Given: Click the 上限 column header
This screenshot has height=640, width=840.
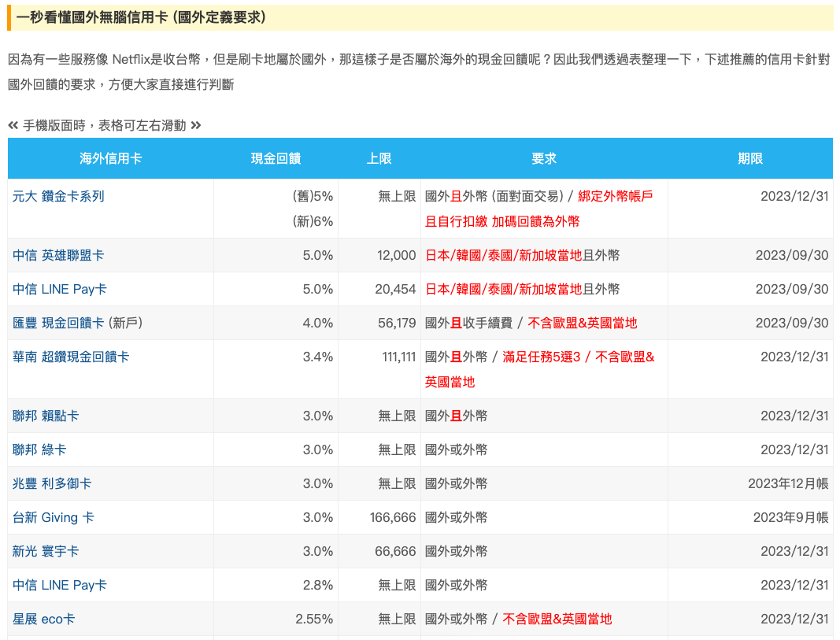Looking at the screenshot, I should click(x=379, y=158).
